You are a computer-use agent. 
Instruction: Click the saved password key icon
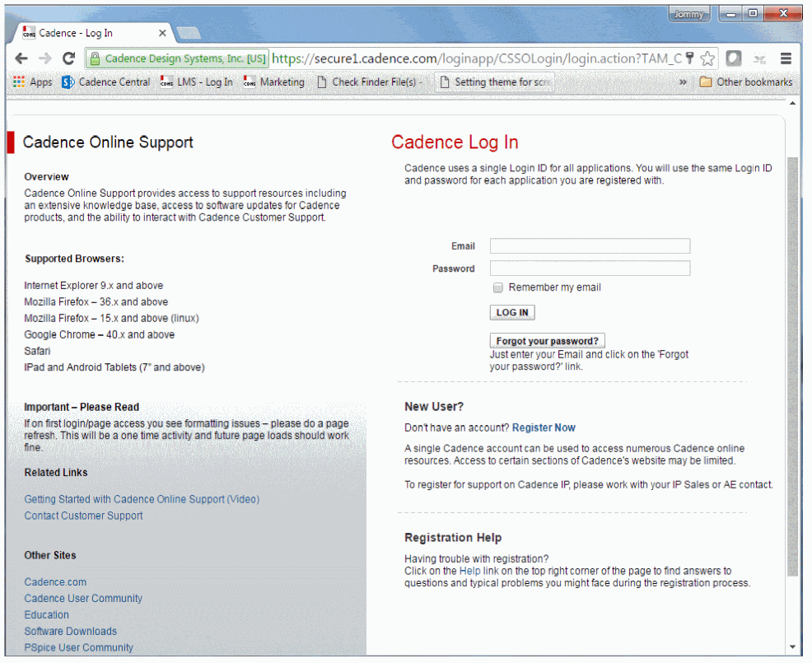click(690, 58)
